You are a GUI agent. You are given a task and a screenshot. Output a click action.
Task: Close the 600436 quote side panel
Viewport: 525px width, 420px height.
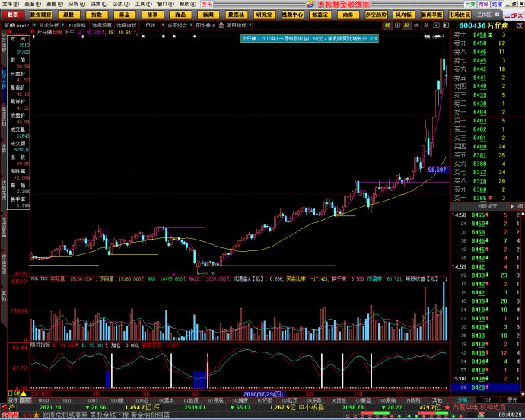[x=520, y=25]
